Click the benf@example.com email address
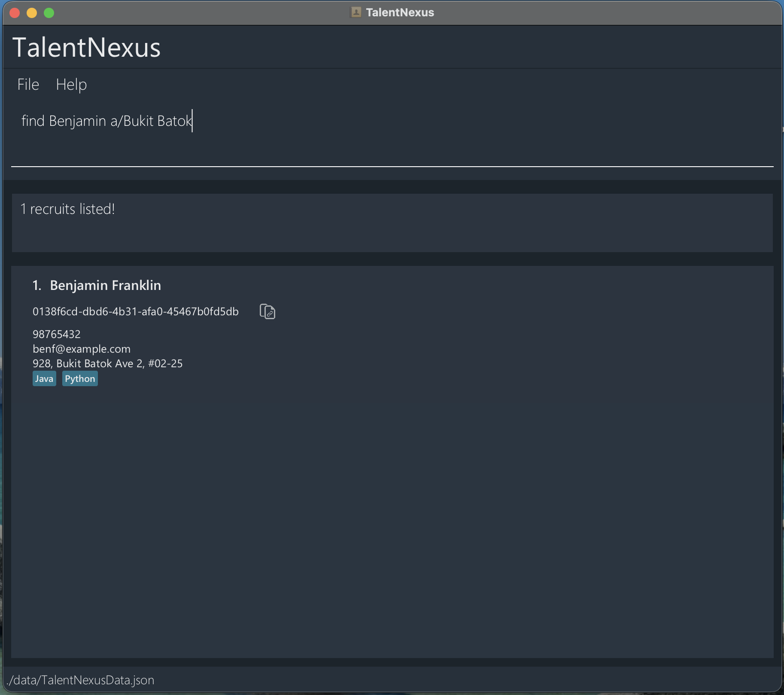The height and width of the screenshot is (695, 784). pyautogui.click(x=82, y=349)
